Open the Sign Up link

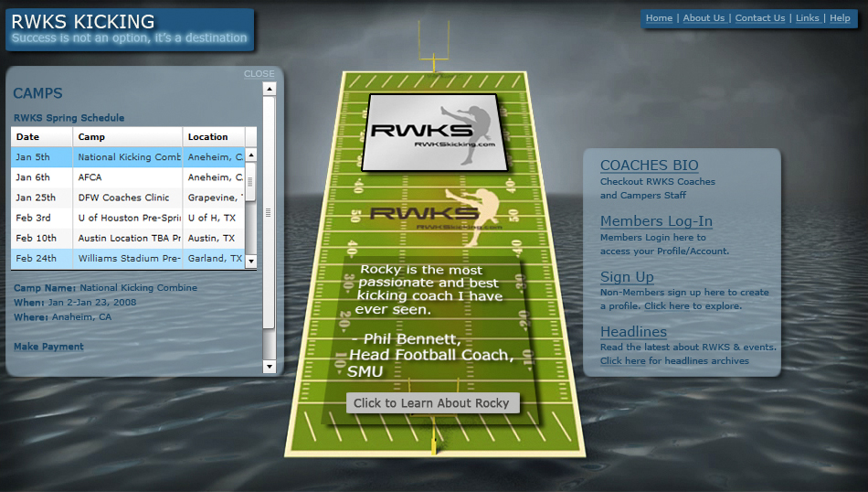[627, 276]
